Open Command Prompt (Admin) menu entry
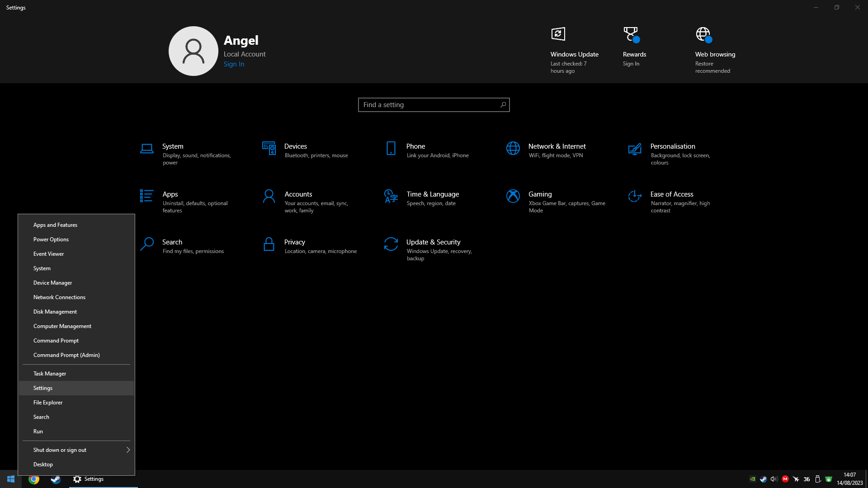This screenshot has height=488, width=868. [66, 355]
